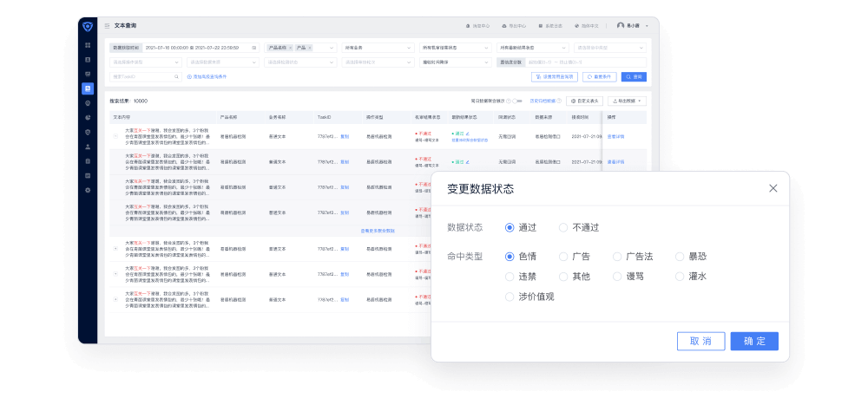The height and width of the screenshot is (405, 868).
Task: Toggle the hamburger menu beside 文本查询
Action: (107, 26)
